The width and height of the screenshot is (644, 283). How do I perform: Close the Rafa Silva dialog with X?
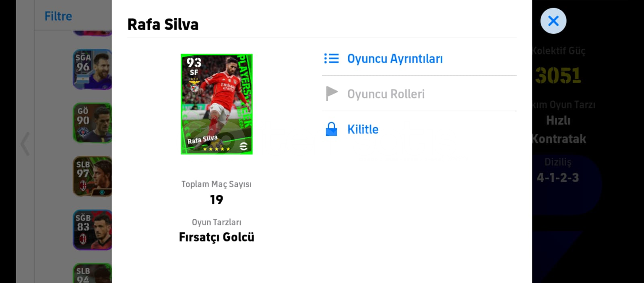553,21
